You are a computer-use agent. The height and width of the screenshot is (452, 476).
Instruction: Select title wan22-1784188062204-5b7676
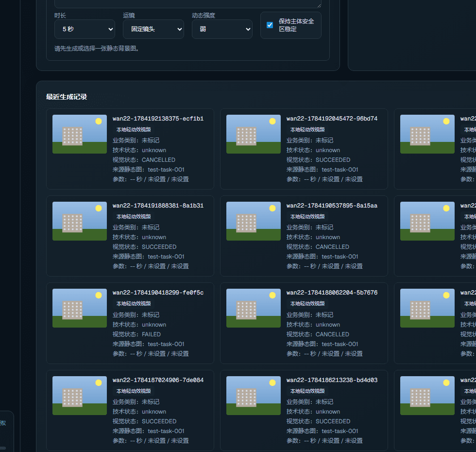click(x=332, y=293)
